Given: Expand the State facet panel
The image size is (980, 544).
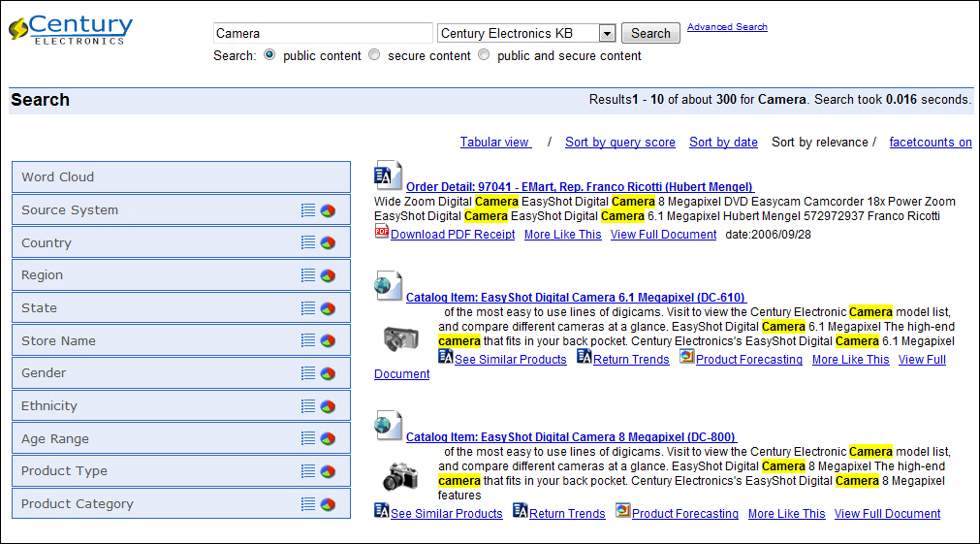Looking at the screenshot, I should tap(181, 307).
